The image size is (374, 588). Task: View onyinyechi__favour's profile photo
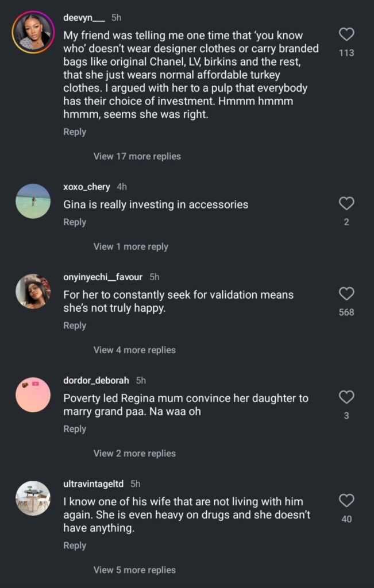click(33, 291)
